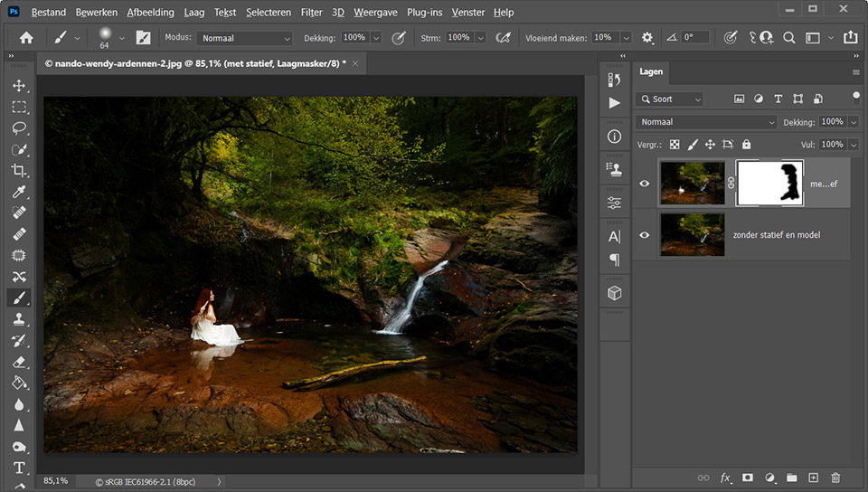Open the Adjustments sliders panel icon
The width and height of the screenshot is (868, 492).
click(x=615, y=203)
